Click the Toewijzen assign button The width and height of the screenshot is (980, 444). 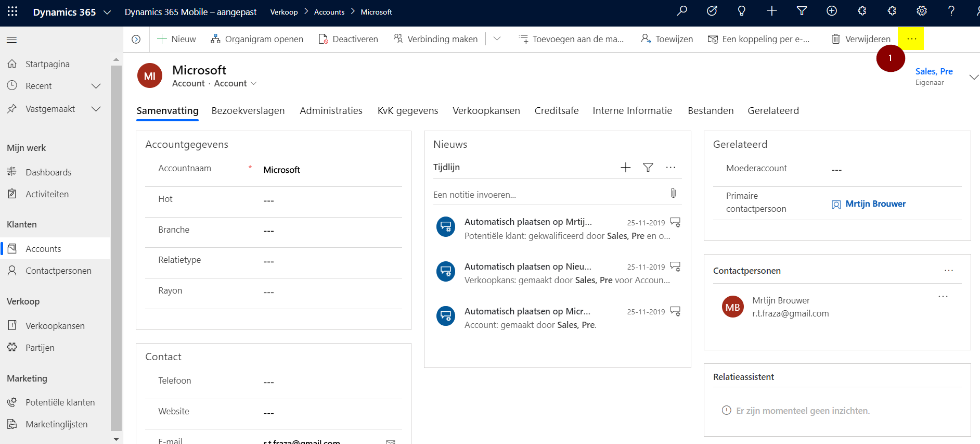coord(667,39)
